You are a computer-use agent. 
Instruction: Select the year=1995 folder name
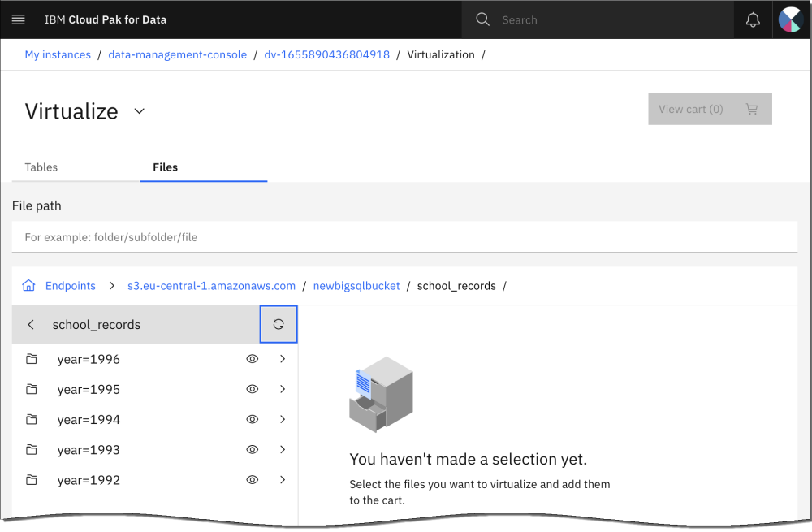click(89, 389)
